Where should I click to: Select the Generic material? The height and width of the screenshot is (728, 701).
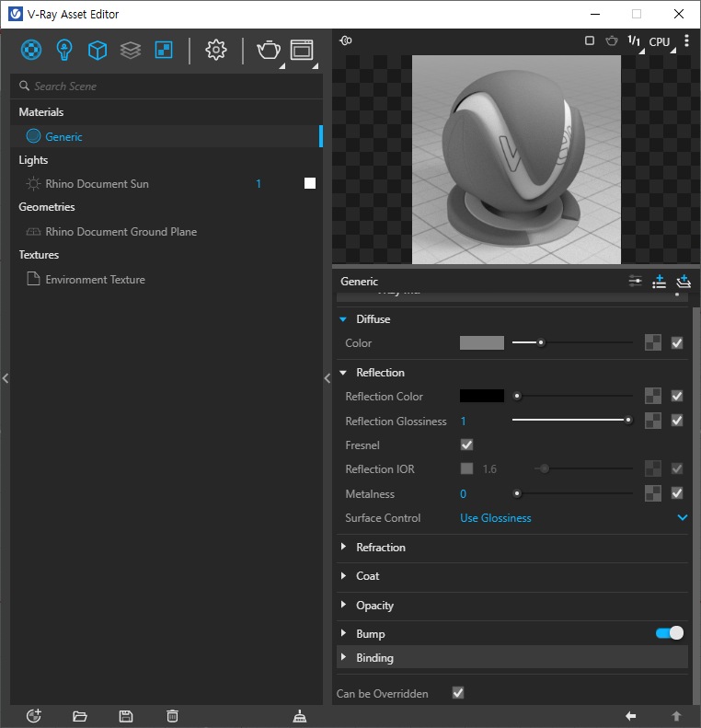167,136
